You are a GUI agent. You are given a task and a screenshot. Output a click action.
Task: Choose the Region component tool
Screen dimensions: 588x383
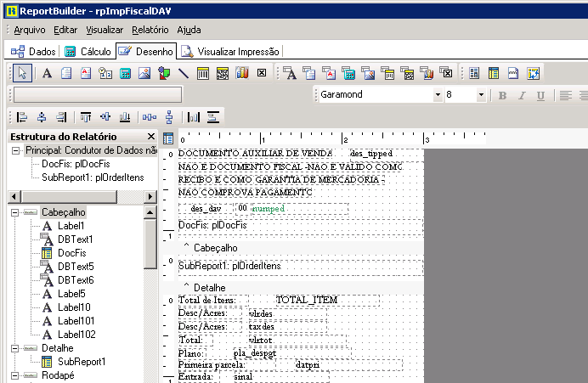(474, 73)
